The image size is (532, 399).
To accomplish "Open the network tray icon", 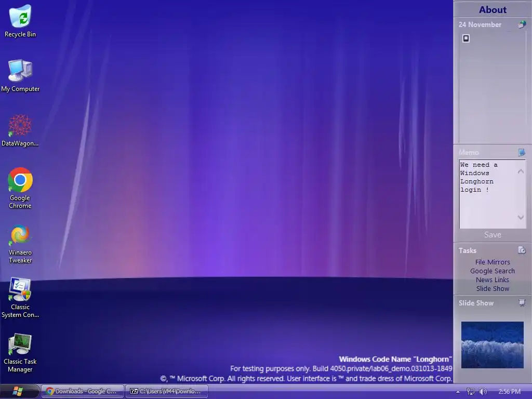I will click(x=470, y=392).
